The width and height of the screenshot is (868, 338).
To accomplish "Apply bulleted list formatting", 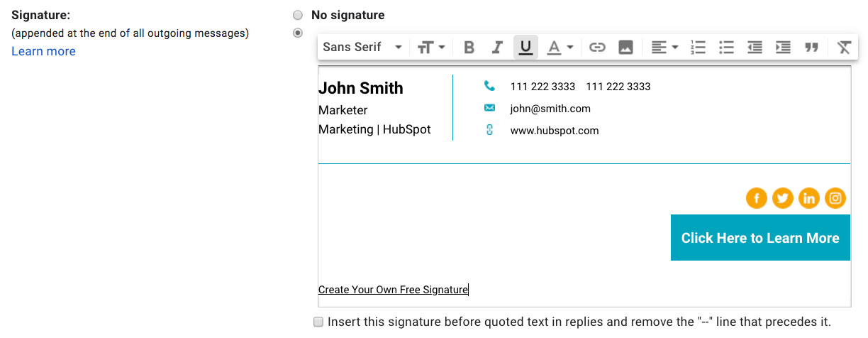I will point(726,48).
